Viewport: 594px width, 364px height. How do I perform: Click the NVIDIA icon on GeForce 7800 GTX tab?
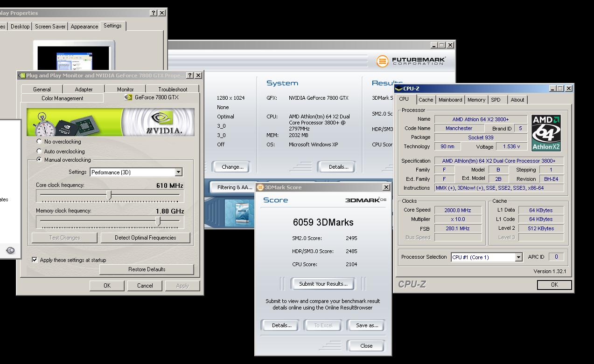[x=128, y=97]
